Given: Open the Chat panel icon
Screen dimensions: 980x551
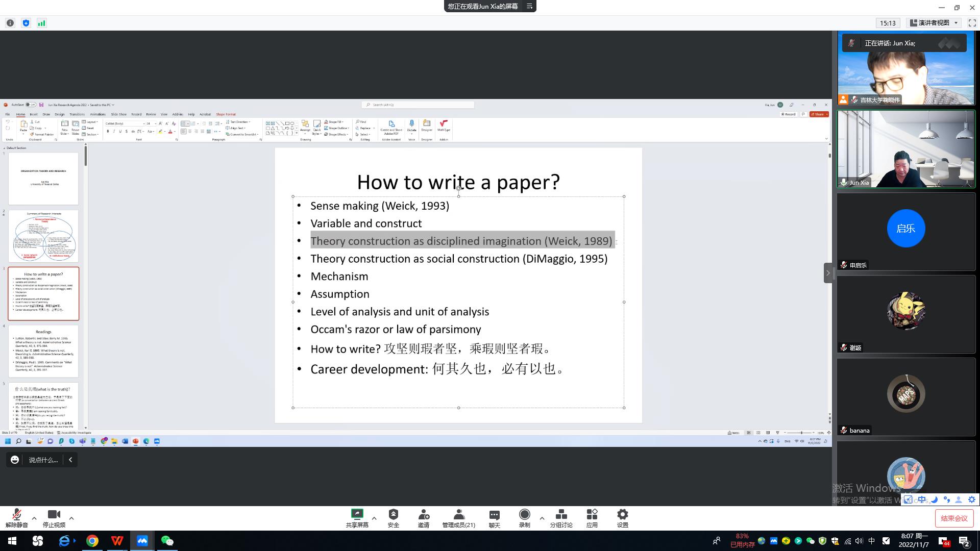Looking at the screenshot, I should (494, 514).
